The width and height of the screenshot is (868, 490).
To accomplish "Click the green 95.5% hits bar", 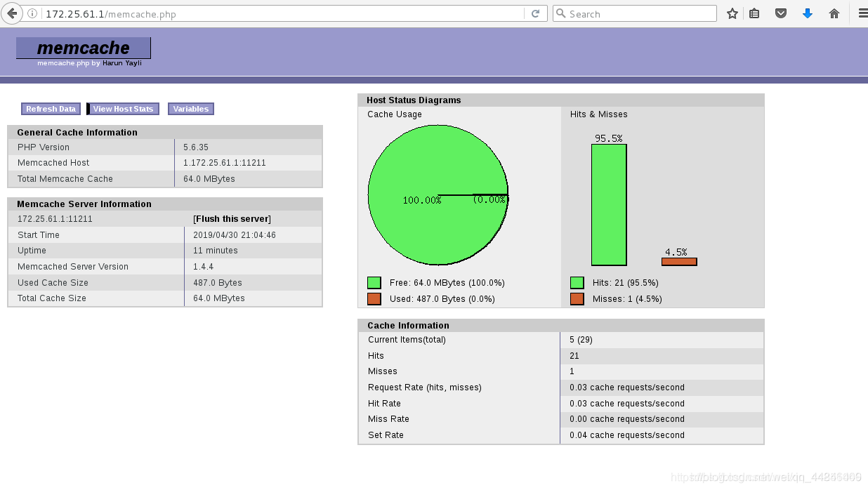I will [x=609, y=205].
